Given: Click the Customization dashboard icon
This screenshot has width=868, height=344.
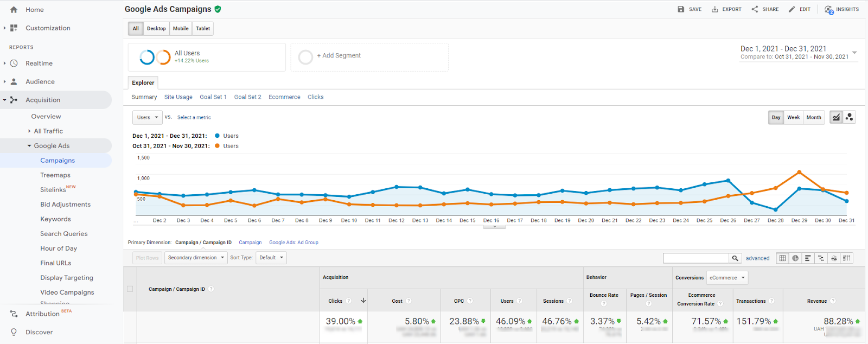Looking at the screenshot, I should [x=14, y=28].
